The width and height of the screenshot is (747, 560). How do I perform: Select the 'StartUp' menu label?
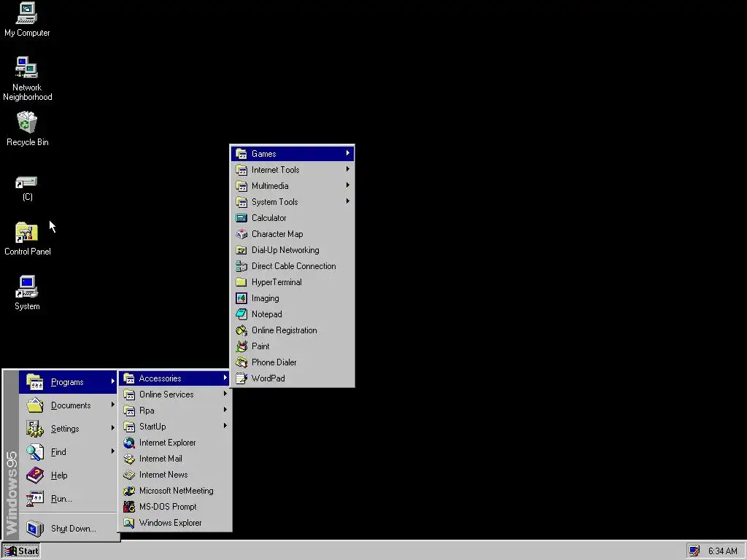pyautogui.click(x=152, y=427)
